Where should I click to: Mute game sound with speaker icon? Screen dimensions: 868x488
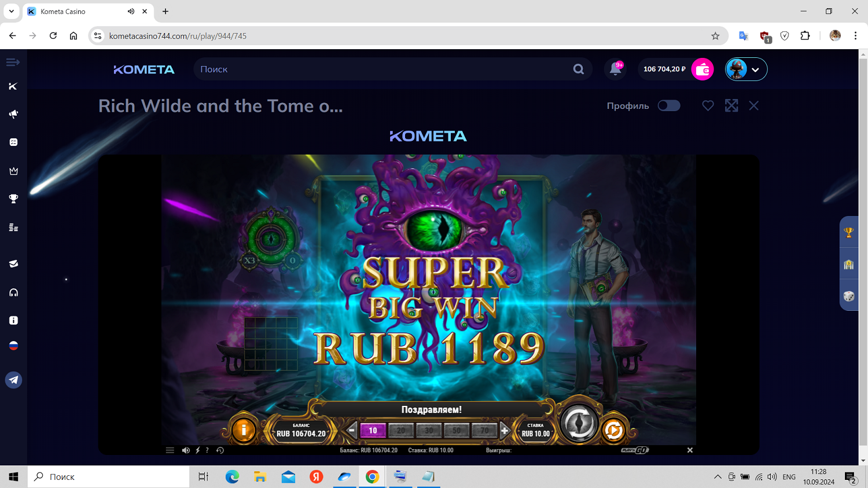click(186, 450)
